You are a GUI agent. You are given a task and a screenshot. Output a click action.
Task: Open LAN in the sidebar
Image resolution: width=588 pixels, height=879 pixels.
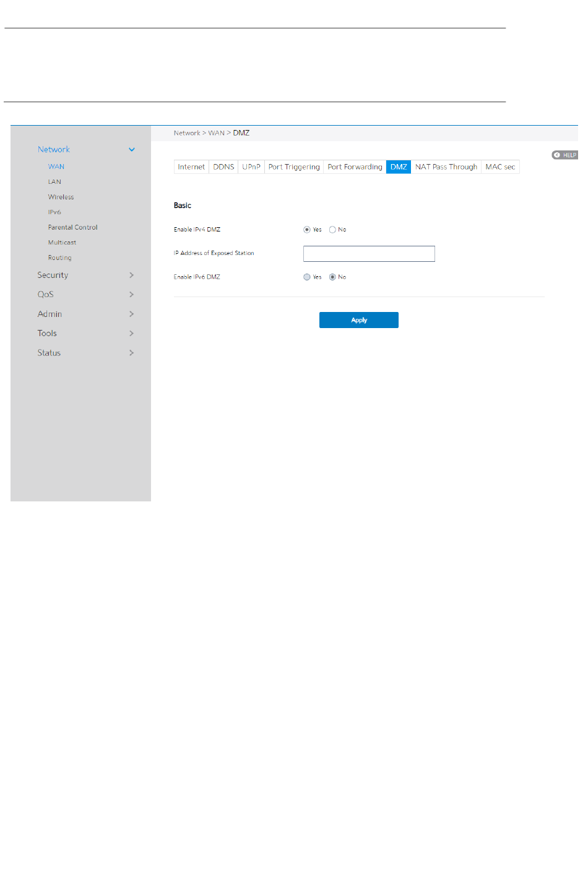(54, 182)
